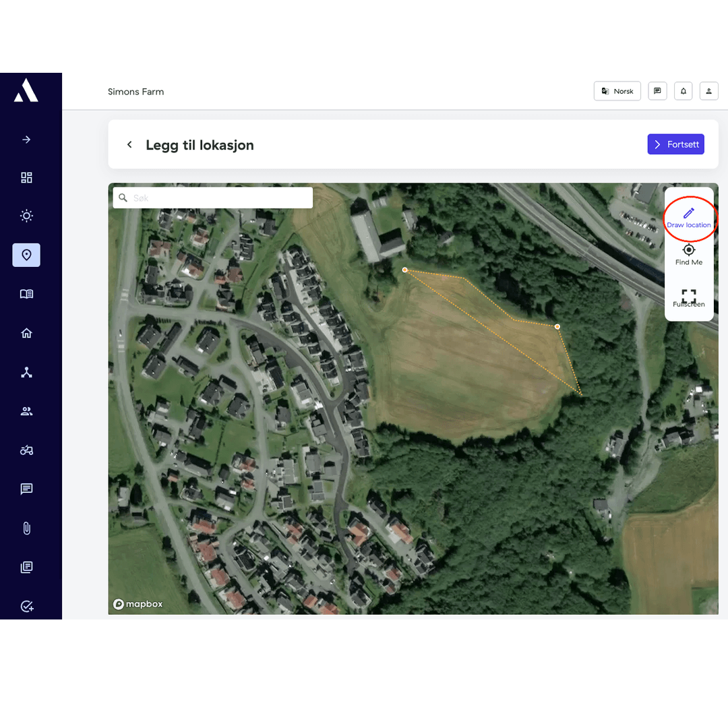Toggle map Fullscreen

point(688,298)
